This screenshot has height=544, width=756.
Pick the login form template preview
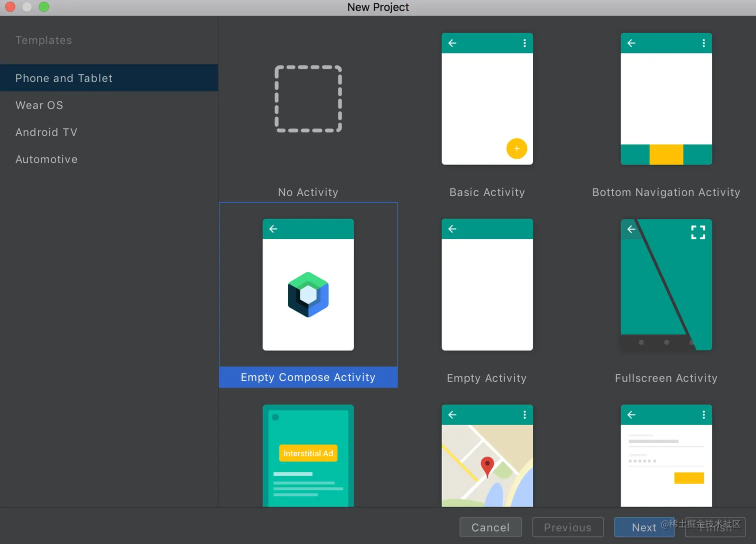coord(666,455)
